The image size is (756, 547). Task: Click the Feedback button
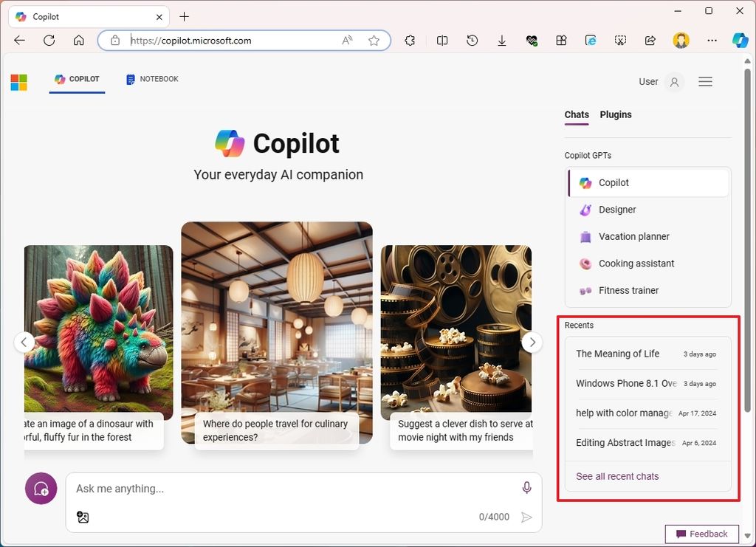701,534
